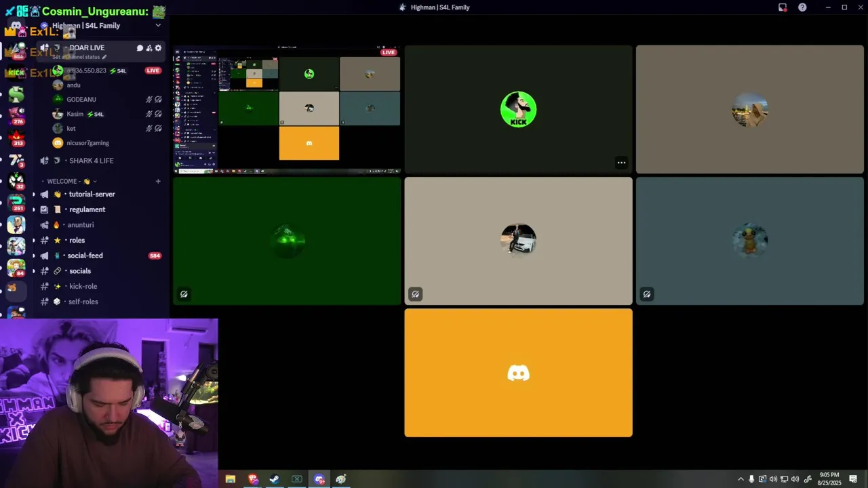
Task: Open the Help icon in title bar
Action: (802, 7)
